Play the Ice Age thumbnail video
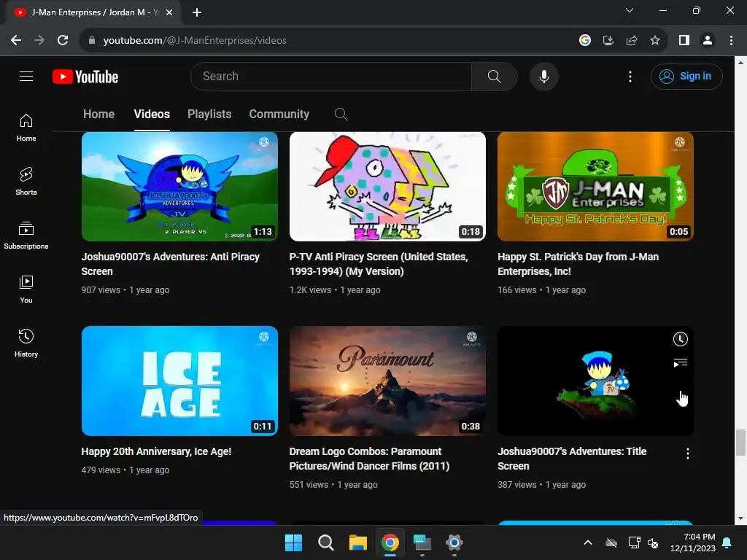This screenshot has height=560, width=747. pyautogui.click(x=179, y=381)
